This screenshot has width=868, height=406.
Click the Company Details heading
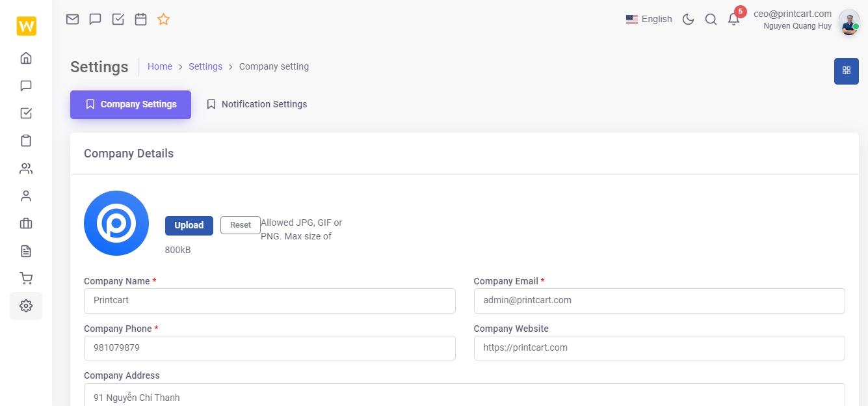pos(129,154)
